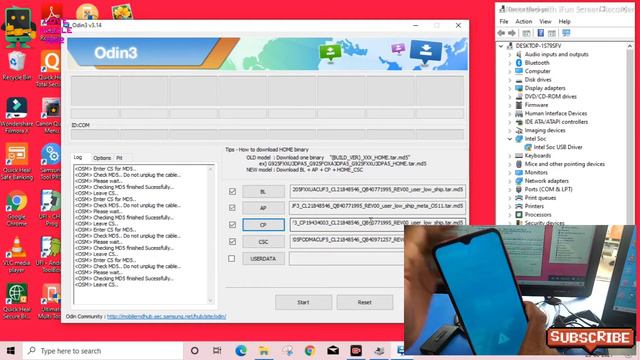Switch to the Options tab in Odin
The width and height of the screenshot is (640, 360).
pyautogui.click(x=102, y=158)
